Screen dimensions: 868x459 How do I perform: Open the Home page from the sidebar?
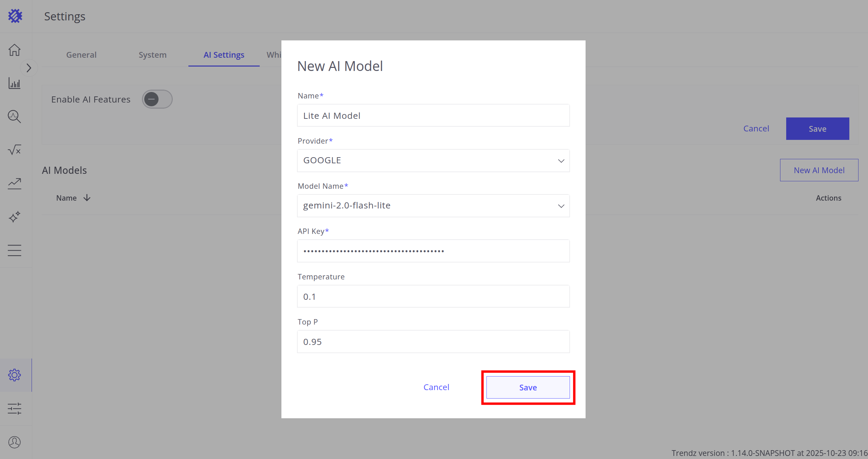pos(14,50)
